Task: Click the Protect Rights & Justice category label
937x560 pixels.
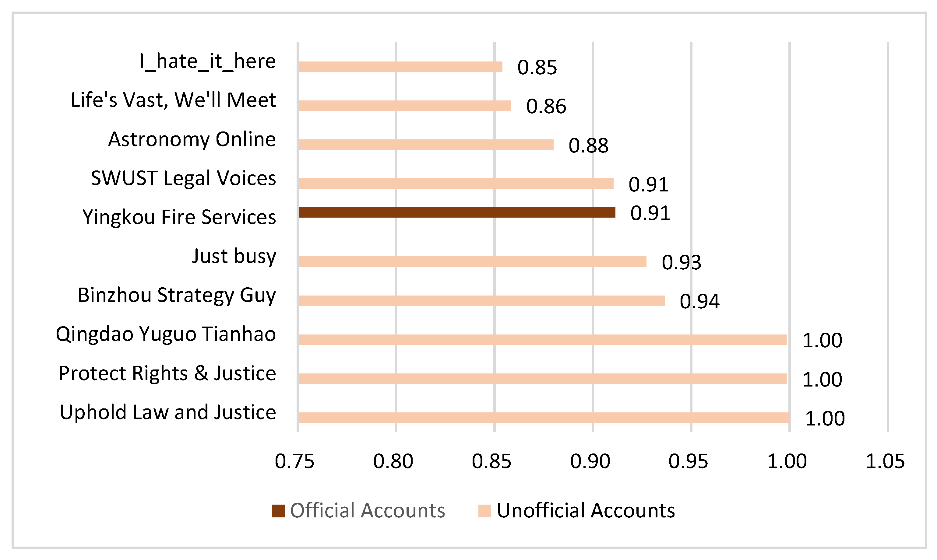Action: pyautogui.click(x=167, y=373)
